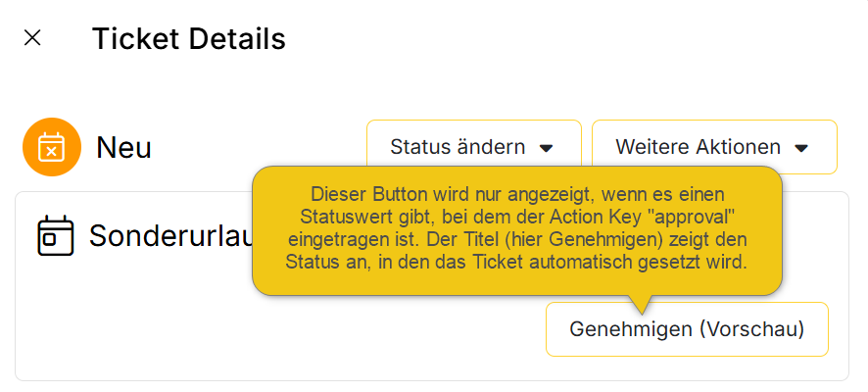Screen dimensions: 868x392
Task: Click the last line of the tooltip
Action: click(516, 263)
